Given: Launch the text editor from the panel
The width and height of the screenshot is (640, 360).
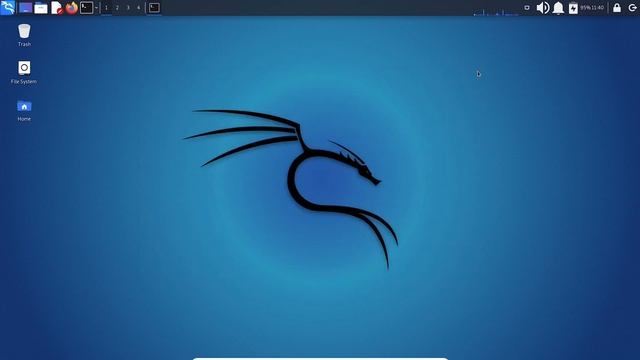Looking at the screenshot, I should (x=57, y=8).
